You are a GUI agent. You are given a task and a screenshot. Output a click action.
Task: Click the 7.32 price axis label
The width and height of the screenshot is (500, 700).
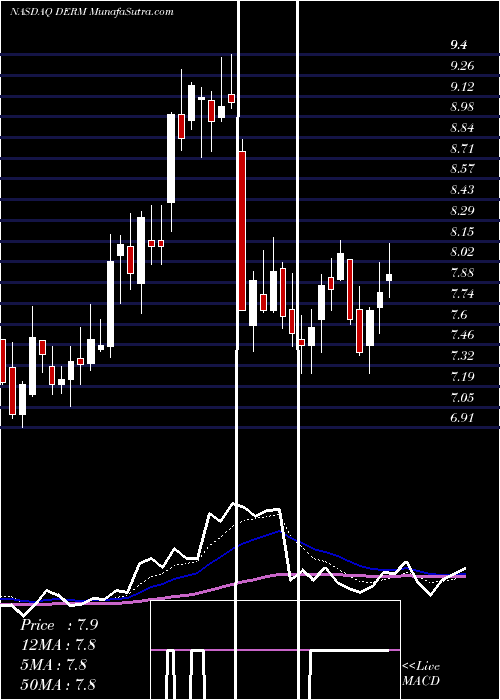[462, 356]
